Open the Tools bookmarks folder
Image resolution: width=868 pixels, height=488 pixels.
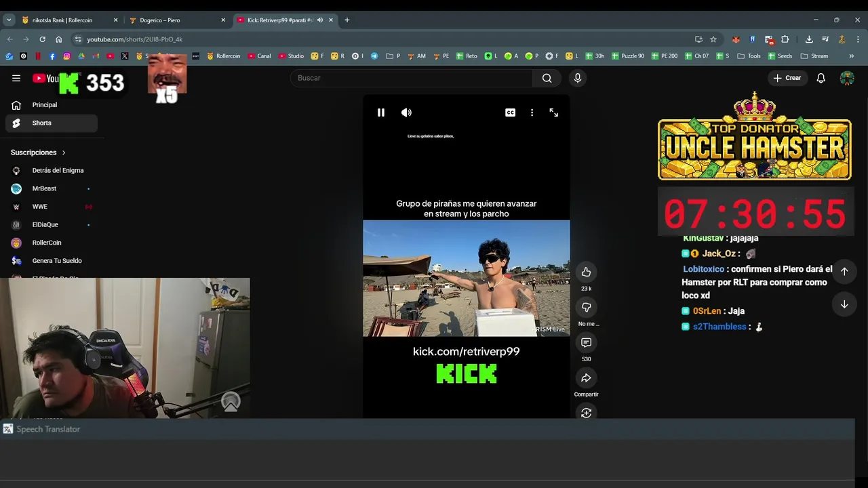pyautogui.click(x=749, y=56)
